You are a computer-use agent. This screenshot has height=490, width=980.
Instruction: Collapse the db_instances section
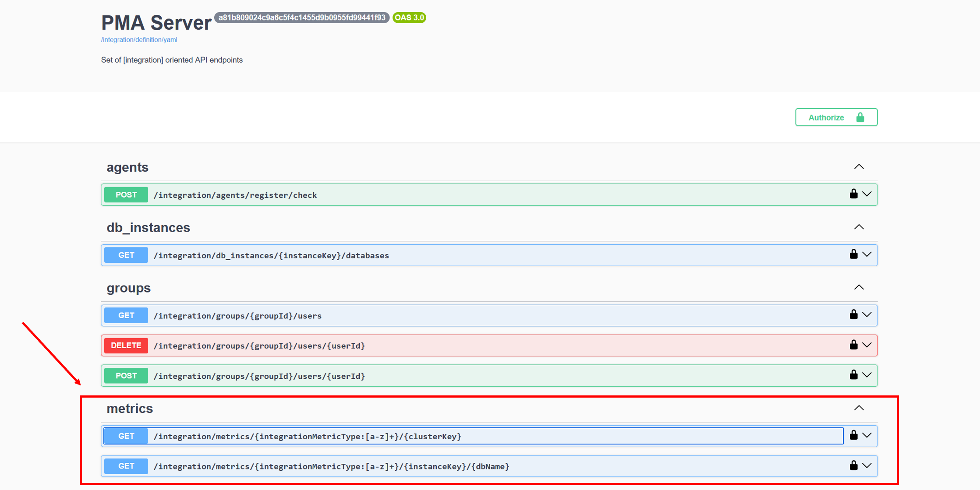coord(859,227)
